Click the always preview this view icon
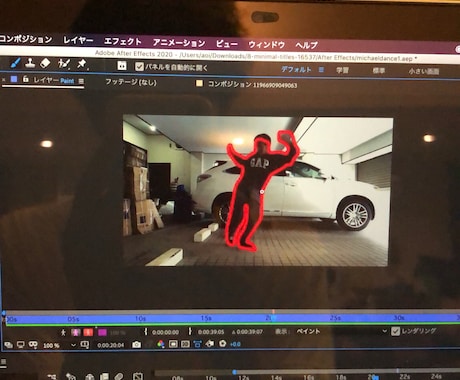460x380 pixels. pyautogui.click(x=8, y=345)
